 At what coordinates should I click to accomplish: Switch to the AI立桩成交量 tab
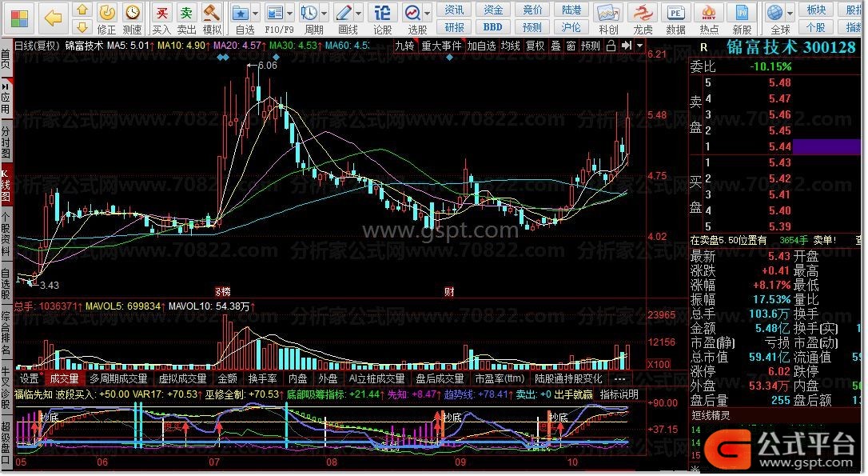(376, 379)
